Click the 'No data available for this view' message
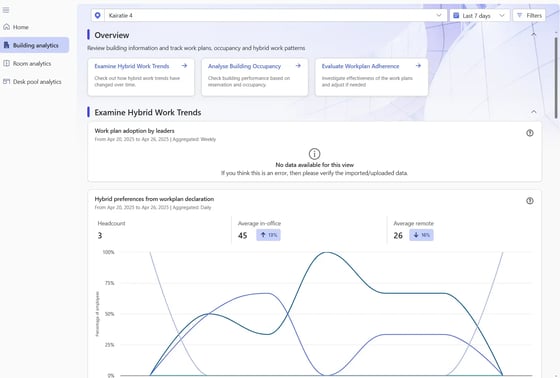 [x=314, y=165]
